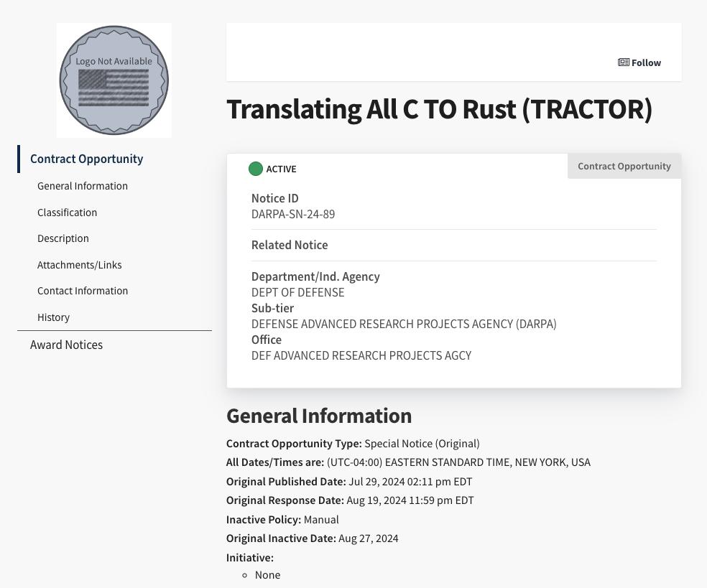Click the ACTIVE status label
The image size is (707, 588).
click(x=281, y=169)
